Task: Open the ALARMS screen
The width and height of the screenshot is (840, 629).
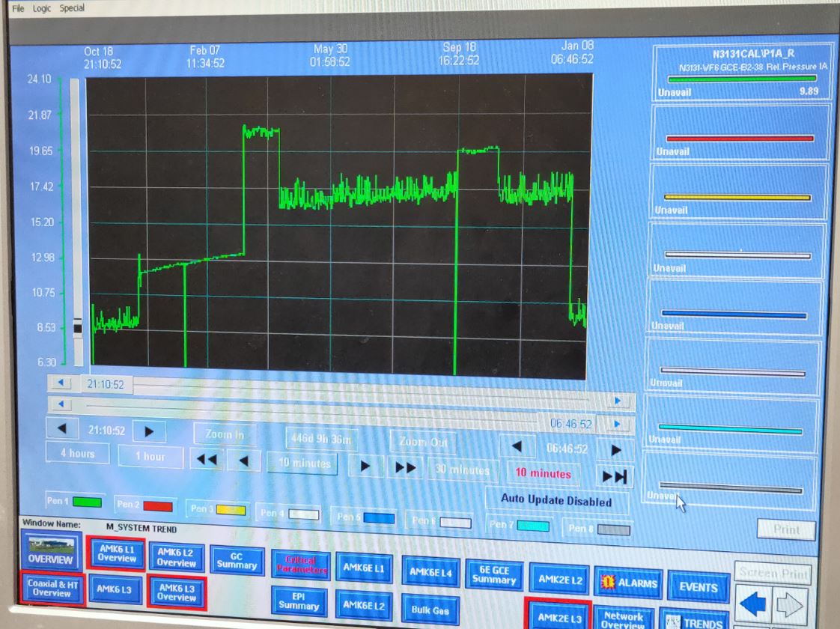Action: click(628, 583)
